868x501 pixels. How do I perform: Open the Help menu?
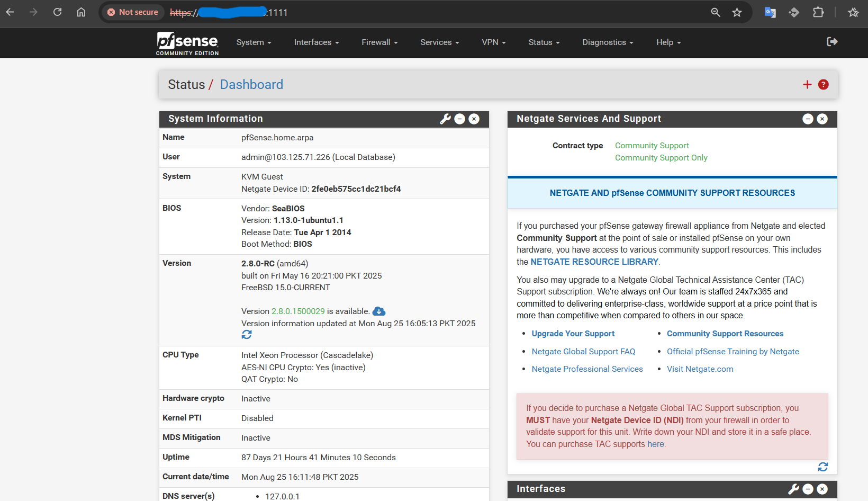point(667,42)
